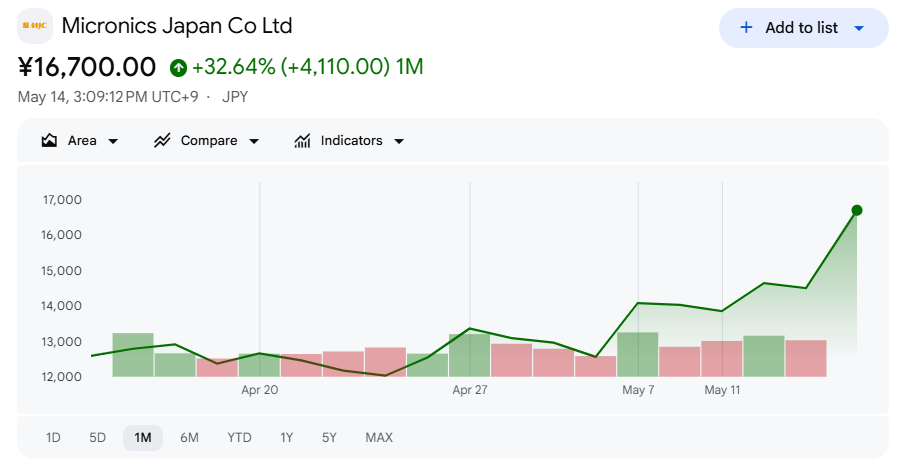The height and width of the screenshot is (471, 902).
Task: Click the Apr 20 date label
Action: [x=259, y=390]
